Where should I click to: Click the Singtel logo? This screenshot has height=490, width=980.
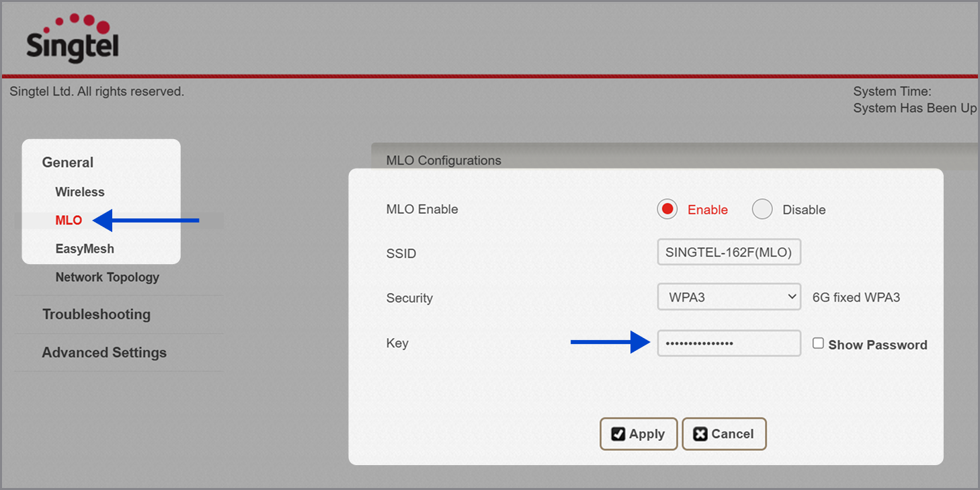tap(71, 38)
